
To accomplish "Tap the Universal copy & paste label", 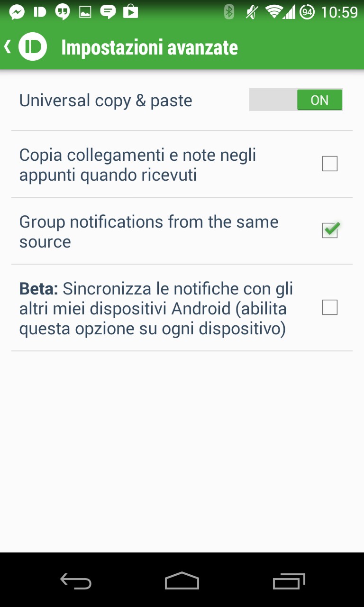I will tap(106, 101).
